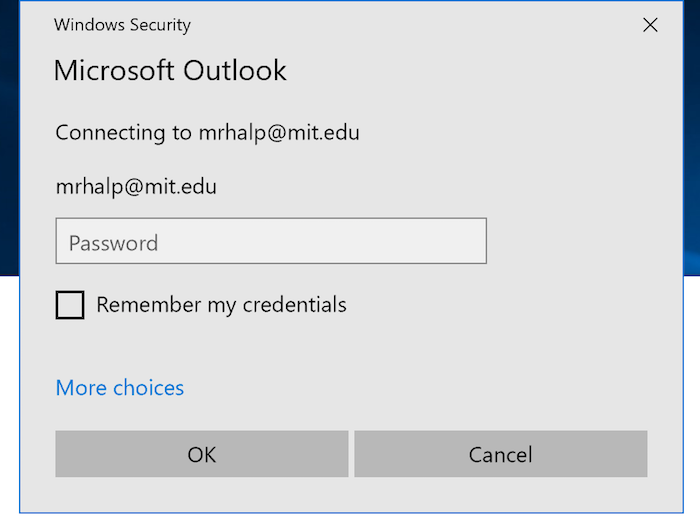700x521 pixels.
Task: Enable the Remember my credentials checkbox
Action: (x=70, y=305)
